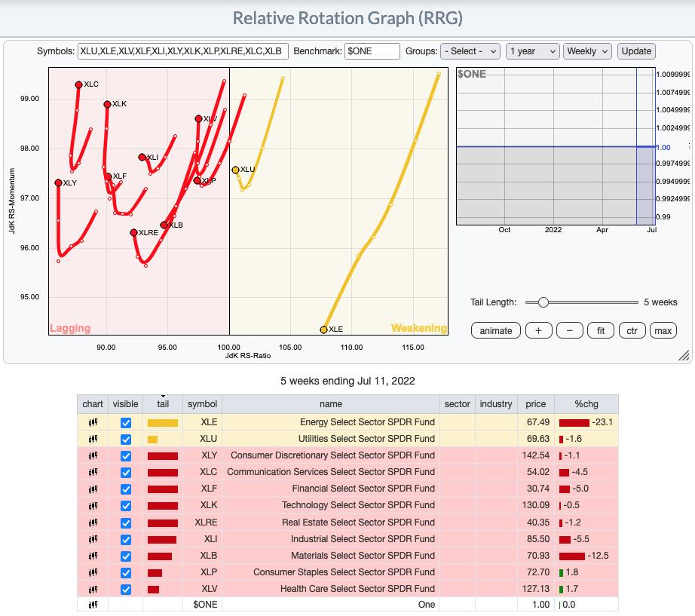Sort table by chart column header
This screenshot has height=616, width=695.
point(92,404)
